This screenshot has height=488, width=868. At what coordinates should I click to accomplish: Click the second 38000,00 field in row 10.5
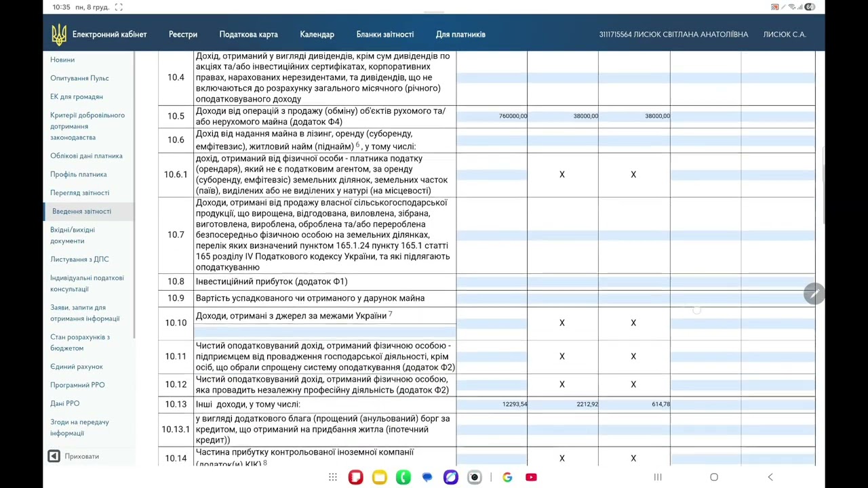coord(634,116)
